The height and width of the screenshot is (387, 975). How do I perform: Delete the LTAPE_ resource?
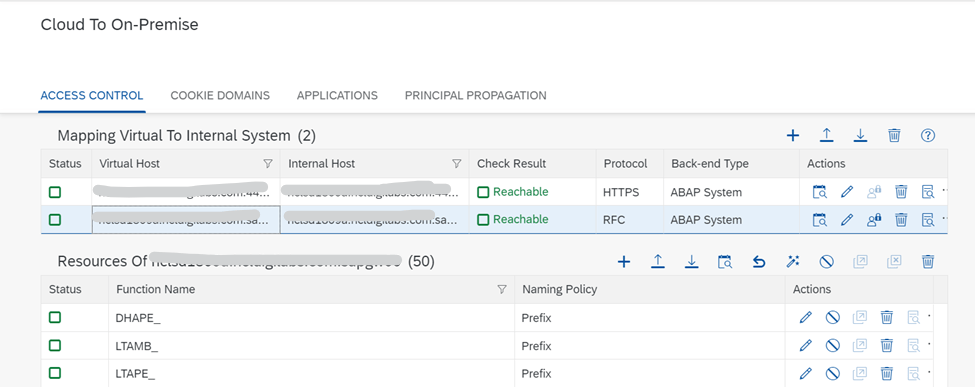pyautogui.click(x=887, y=373)
